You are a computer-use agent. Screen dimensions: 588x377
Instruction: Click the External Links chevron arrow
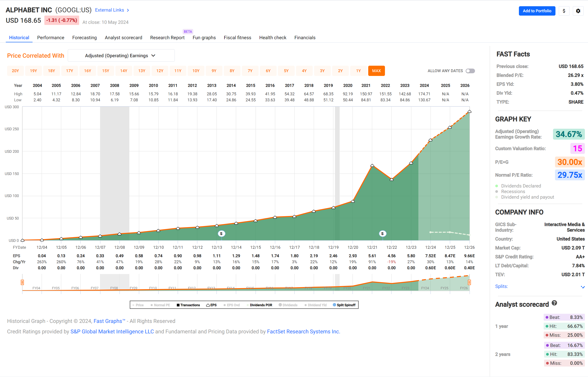pos(128,10)
